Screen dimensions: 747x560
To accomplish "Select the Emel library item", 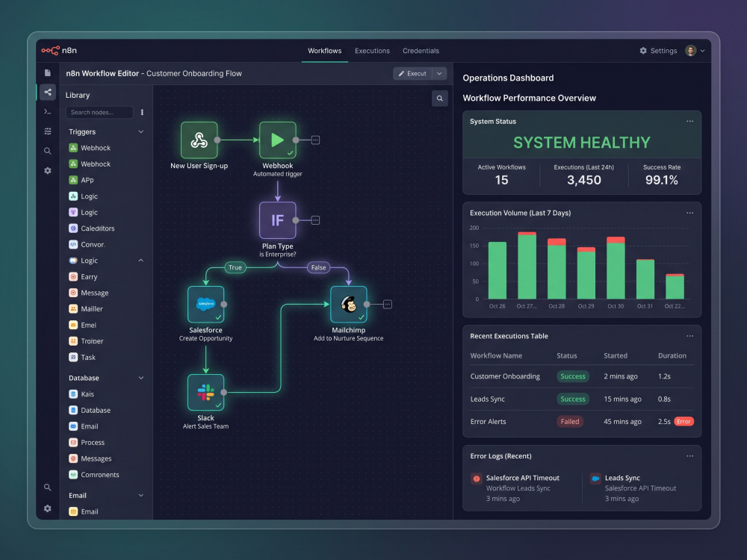I will (83, 326).
